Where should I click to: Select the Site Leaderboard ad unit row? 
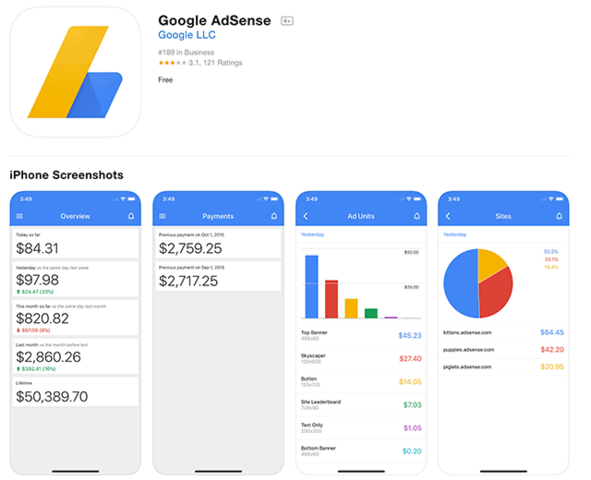361,405
